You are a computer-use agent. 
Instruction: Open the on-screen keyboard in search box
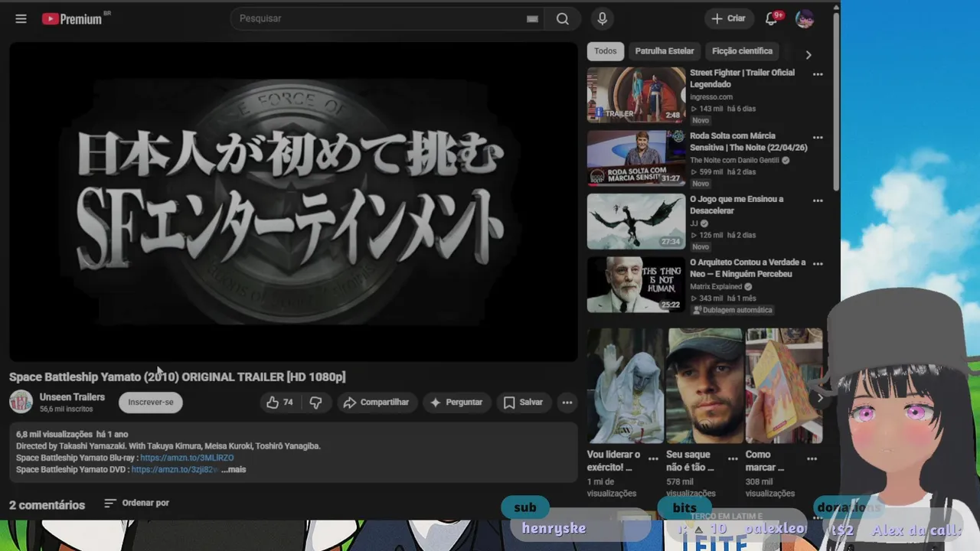[x=532, y=19]
